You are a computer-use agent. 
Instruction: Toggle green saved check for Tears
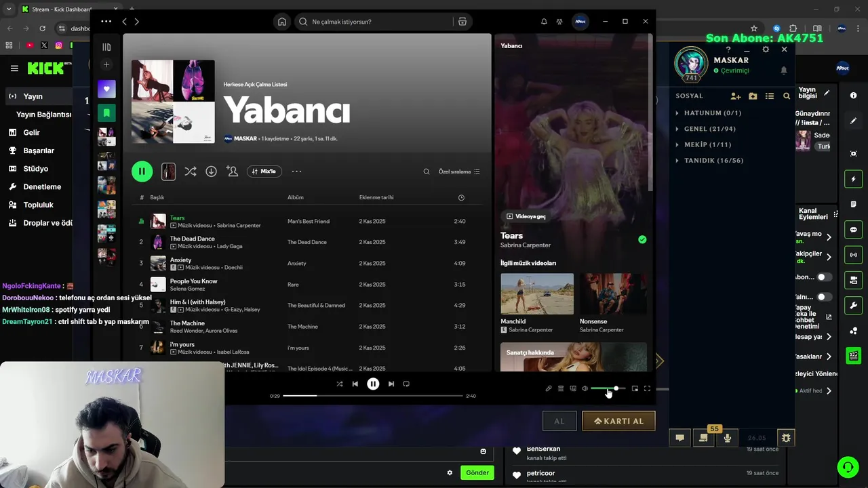point(642,239)
